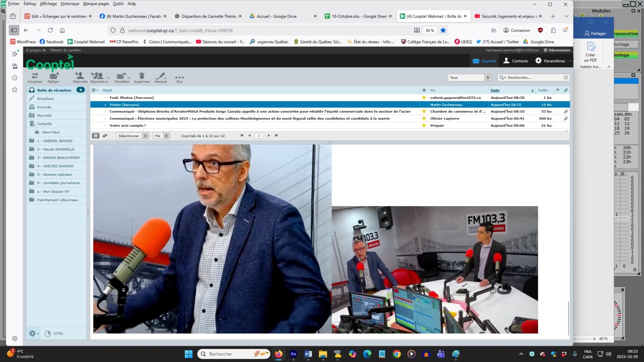644x362 pixels.
Task: Compose a new email with Rédiger
Action: pos(54,77)
